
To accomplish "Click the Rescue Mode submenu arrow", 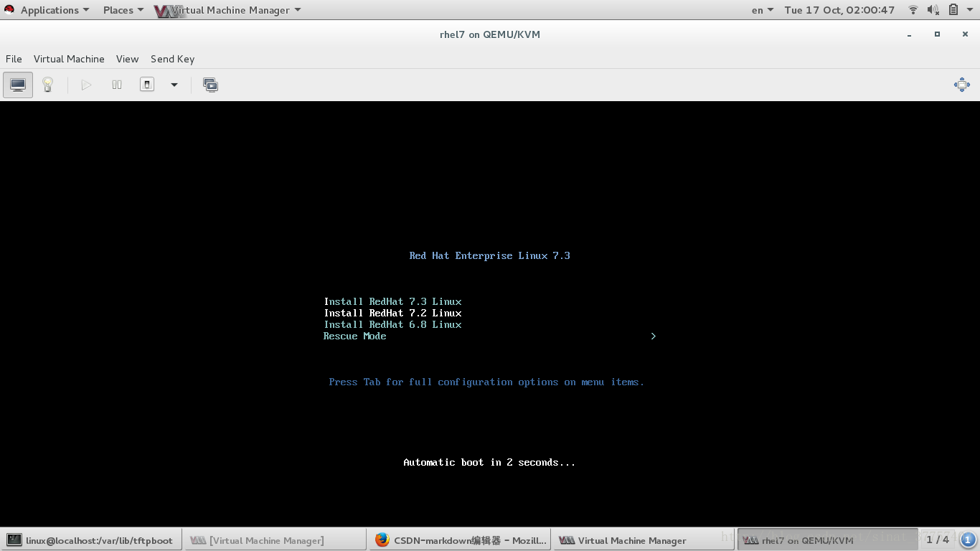I will point(653,336).
